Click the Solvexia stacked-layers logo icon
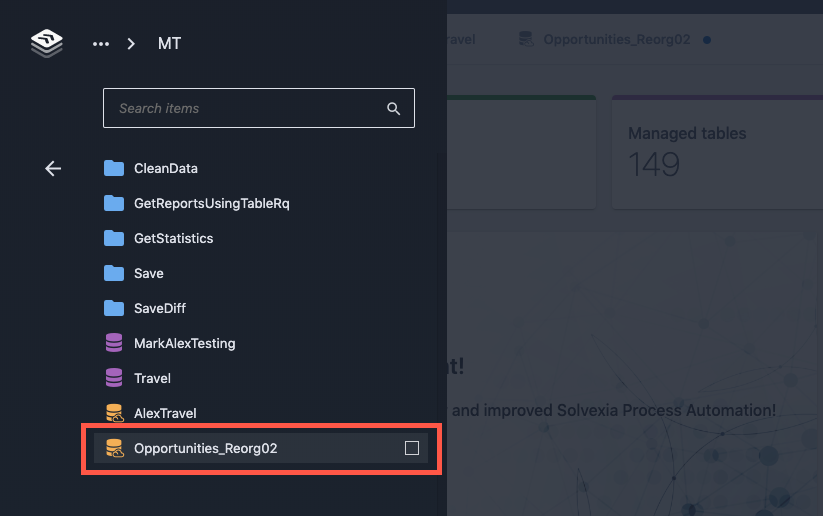Viewport: 823px width, 516px height. pyautogui.click(x=46, y=43)
